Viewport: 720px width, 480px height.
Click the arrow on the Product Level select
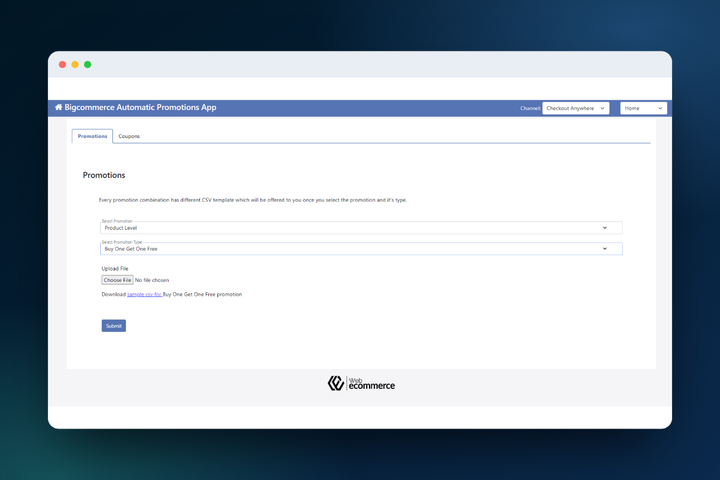(x=605, y=228)
